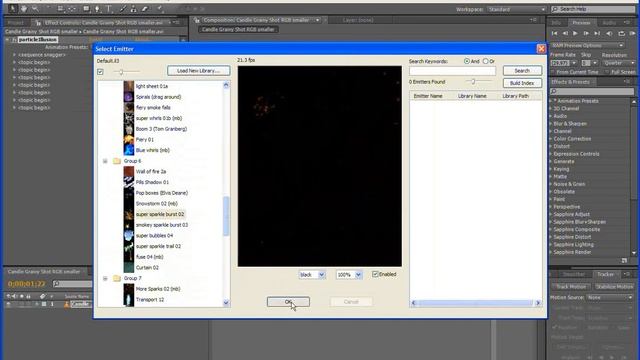Open the Resolution Quarter dropdown
The image size is (640, 360).
coord(619,63)
